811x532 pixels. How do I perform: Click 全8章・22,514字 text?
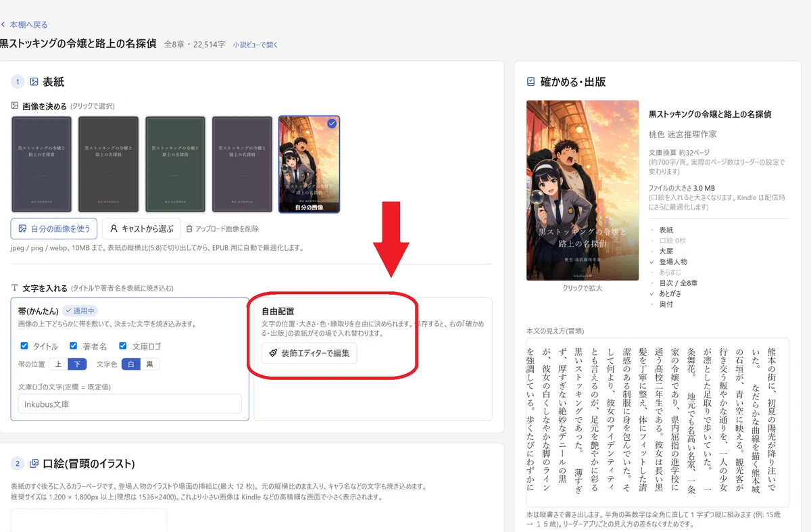195,45
